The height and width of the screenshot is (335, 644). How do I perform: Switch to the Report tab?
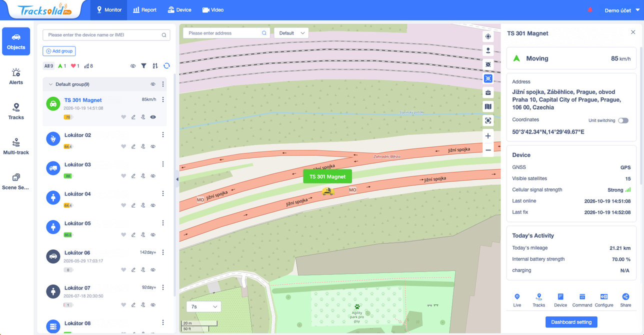tap(145, 10)
